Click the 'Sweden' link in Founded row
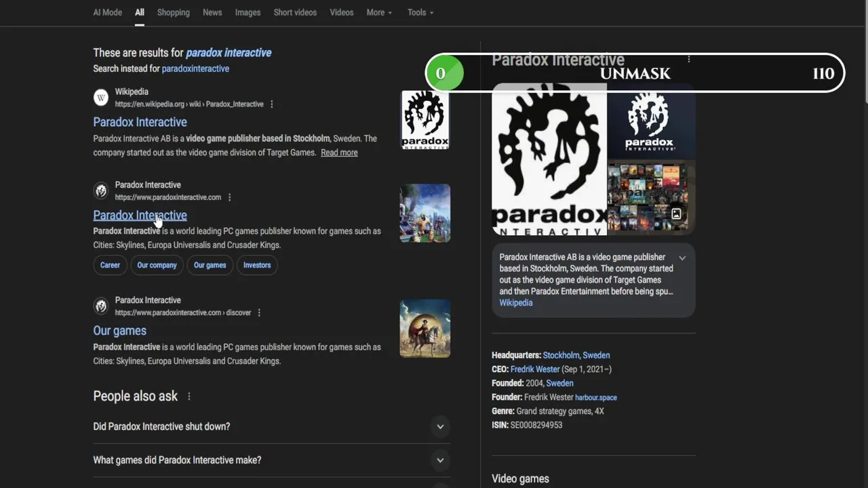Image resolution: width=868 pixels, height=488 pixels. coord(559,384)
